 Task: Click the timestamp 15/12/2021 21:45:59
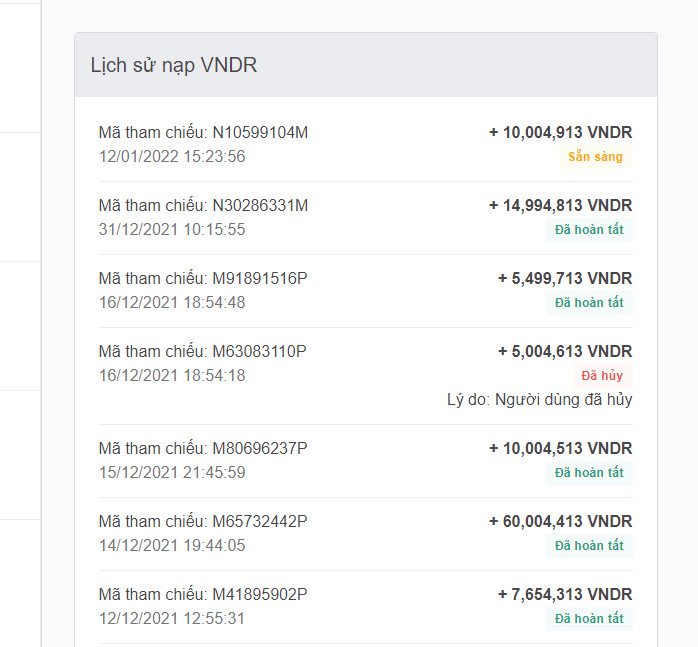click(x=172, y=472)
